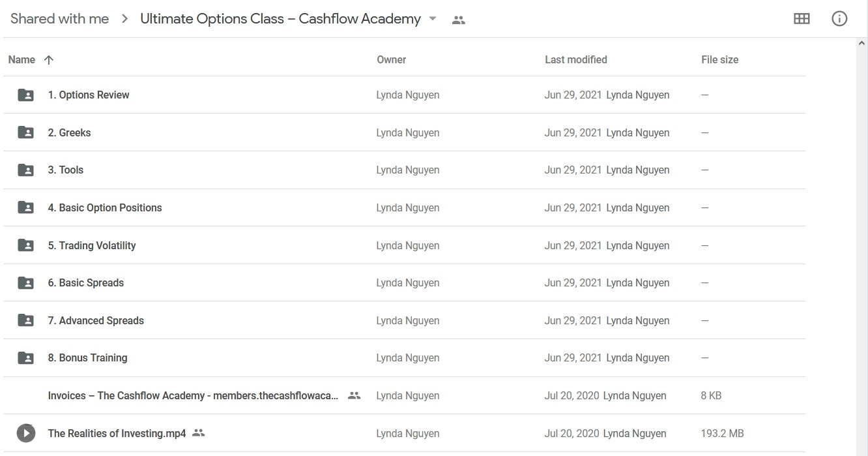Click shared icon next to Invoices file

(354, 395)
